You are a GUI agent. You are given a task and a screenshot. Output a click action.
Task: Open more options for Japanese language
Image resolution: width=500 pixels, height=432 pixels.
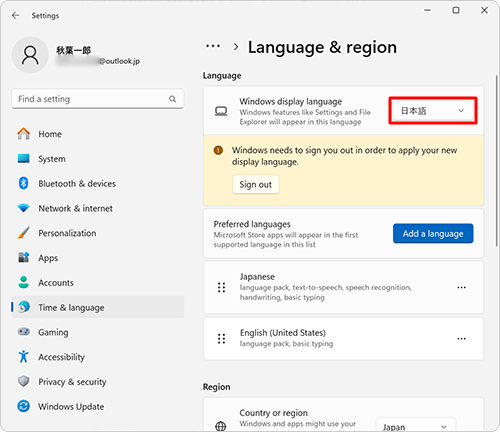coord(461,287)
